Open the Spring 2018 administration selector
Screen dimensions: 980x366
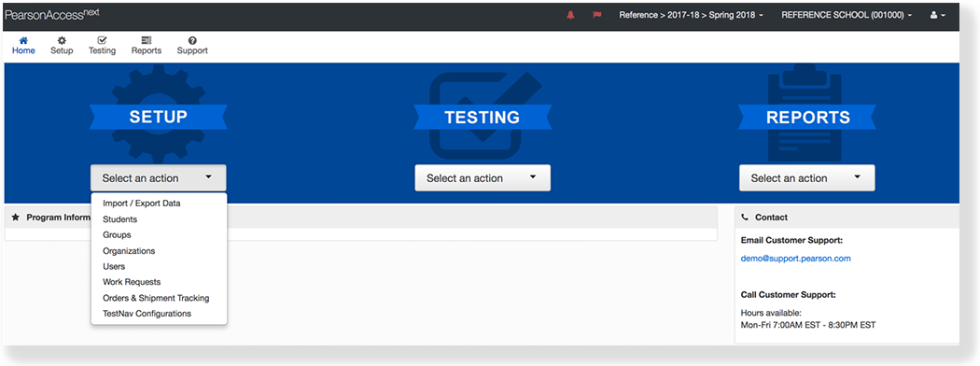tap(692, 15)
